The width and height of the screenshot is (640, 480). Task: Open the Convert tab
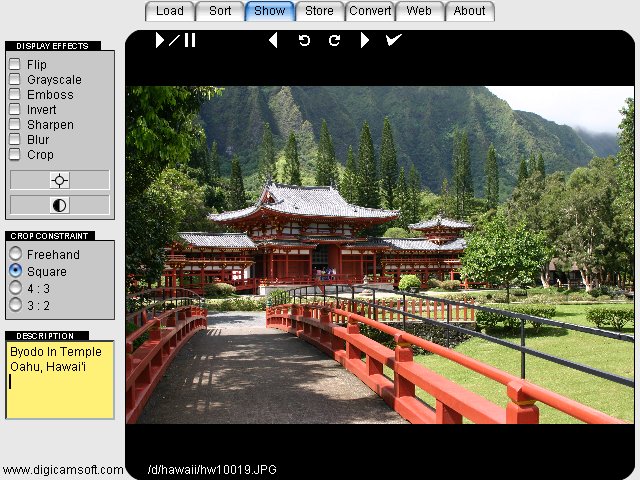(x=369, y=11)
